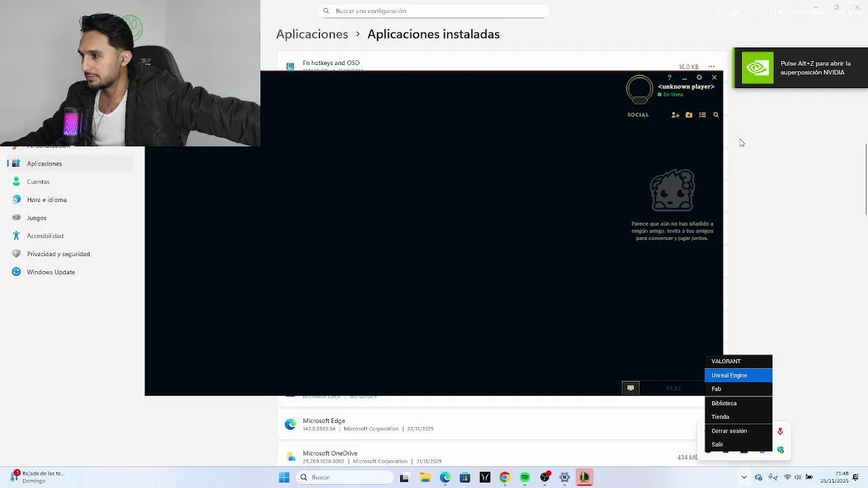Click the League of Legends taskbar icon
This screenshot has height=488, width=868.
coord(584,477)
